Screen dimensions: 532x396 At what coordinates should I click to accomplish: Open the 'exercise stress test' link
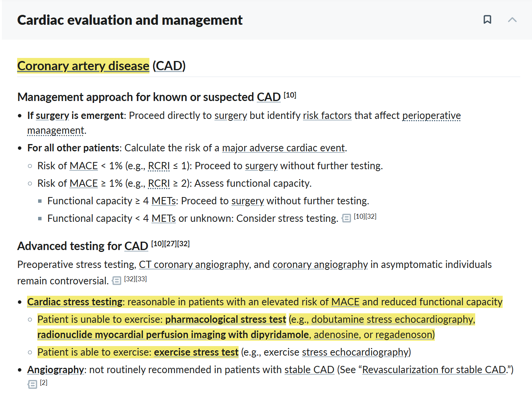point(196,352)
